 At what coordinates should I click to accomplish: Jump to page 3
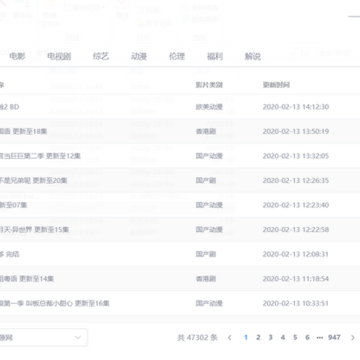270,338
